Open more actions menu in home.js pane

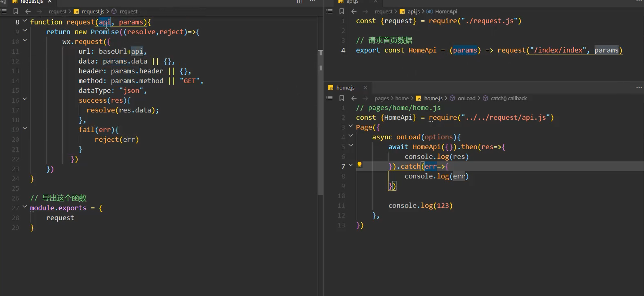tap(639, 88)
